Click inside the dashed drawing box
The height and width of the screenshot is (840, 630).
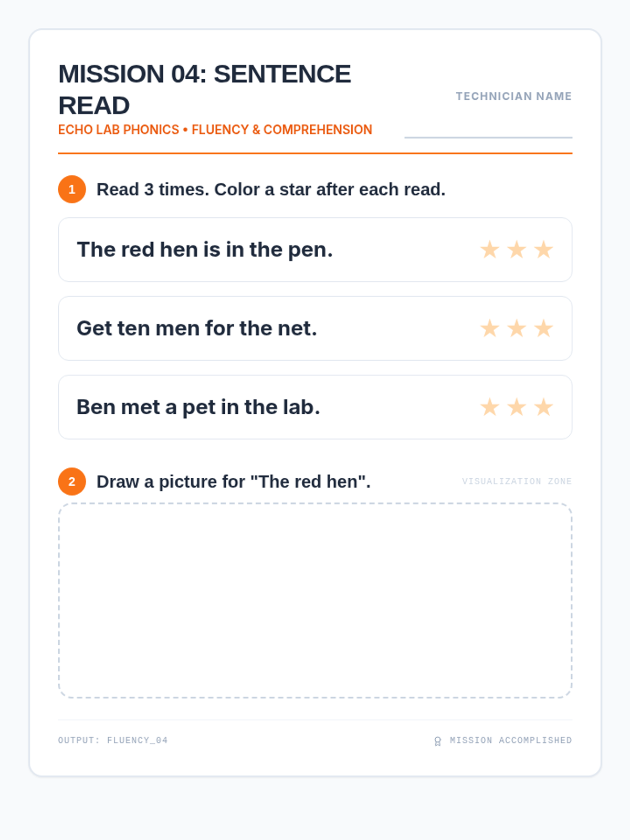[x=315, y=601]
